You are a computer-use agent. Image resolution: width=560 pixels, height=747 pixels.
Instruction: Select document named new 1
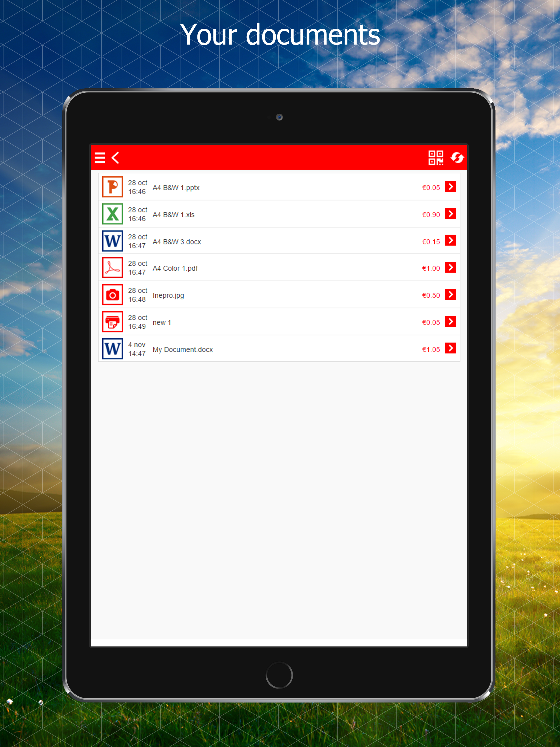click(162, 323)
